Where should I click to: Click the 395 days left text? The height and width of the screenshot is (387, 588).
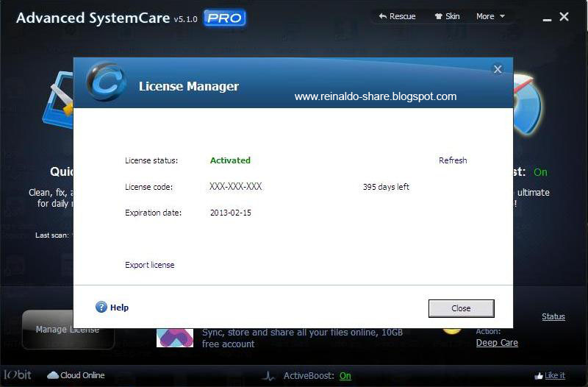pyautogui.click(x=386, y=187)
